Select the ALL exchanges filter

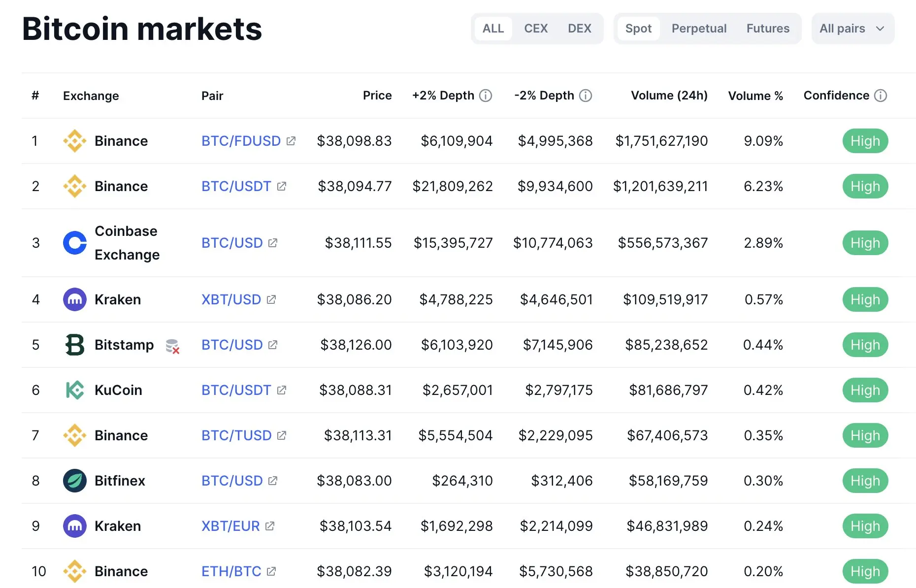(493, 29)
